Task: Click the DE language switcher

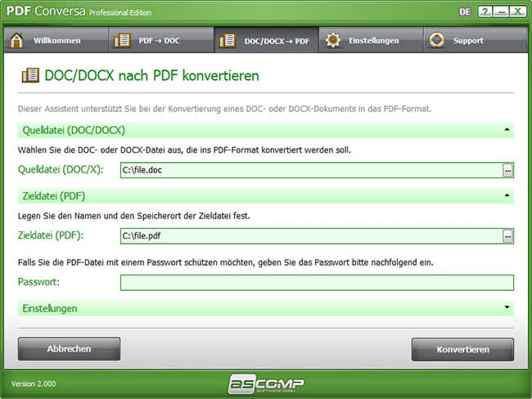Action: coord(465,12)
